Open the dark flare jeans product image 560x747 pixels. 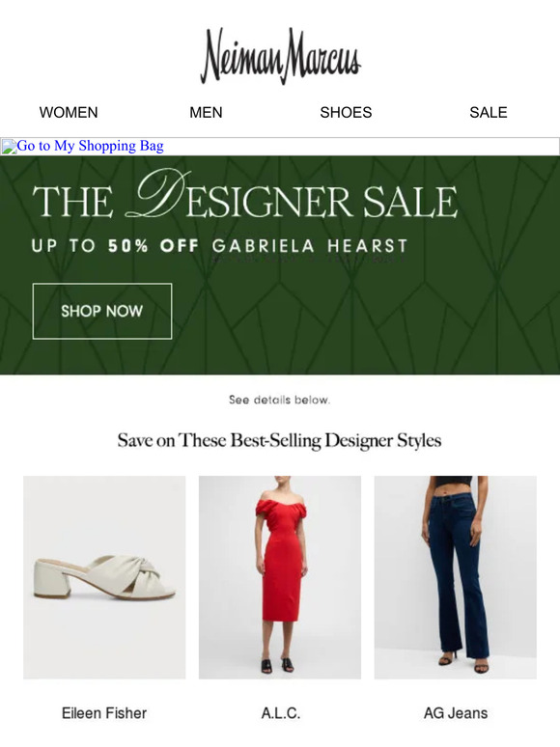click(455, 577)
